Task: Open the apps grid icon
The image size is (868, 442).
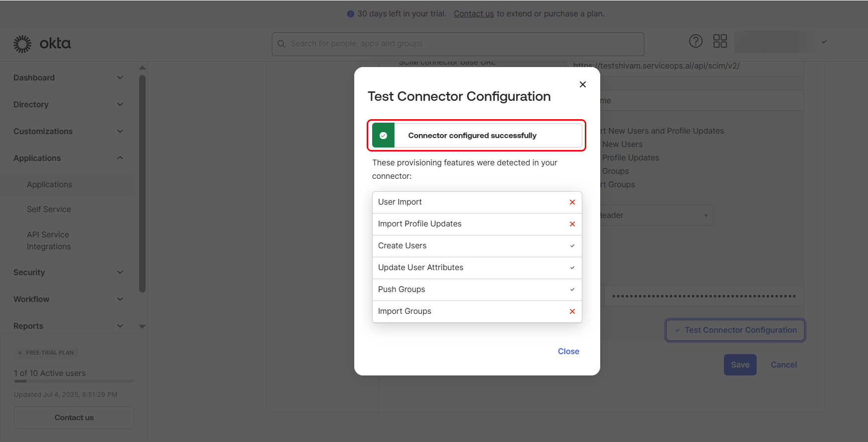Action: click(x=720, y=41)
